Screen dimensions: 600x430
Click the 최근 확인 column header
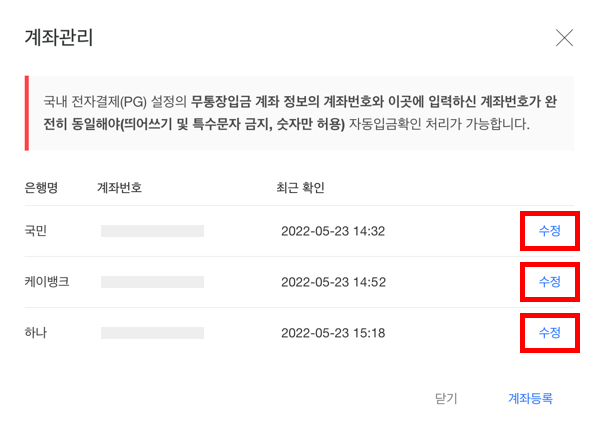(300, 187)
